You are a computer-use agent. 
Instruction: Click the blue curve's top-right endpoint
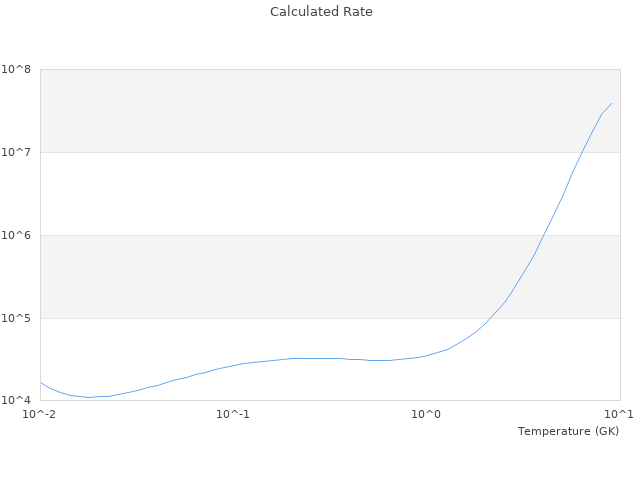(612, 103)
